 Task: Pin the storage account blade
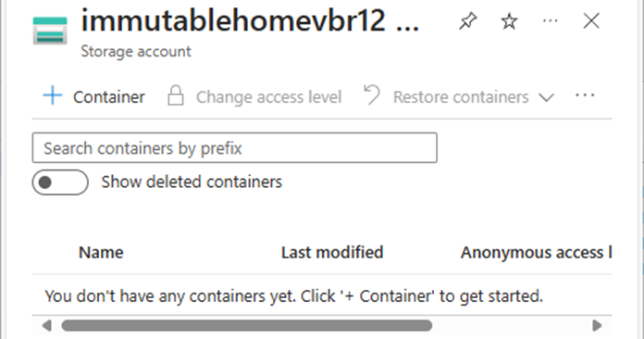(x=468, y=21)
